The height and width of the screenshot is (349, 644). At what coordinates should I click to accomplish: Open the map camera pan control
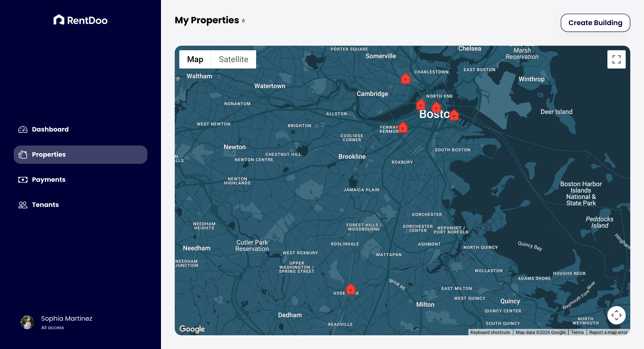616,315
